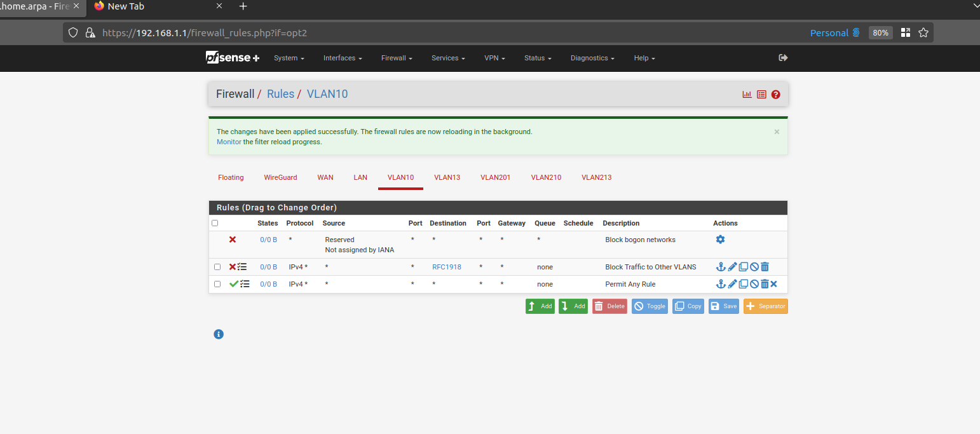Screen dimensions: 980x434
Task: Open the related firewall log icon
Action: 761,95
